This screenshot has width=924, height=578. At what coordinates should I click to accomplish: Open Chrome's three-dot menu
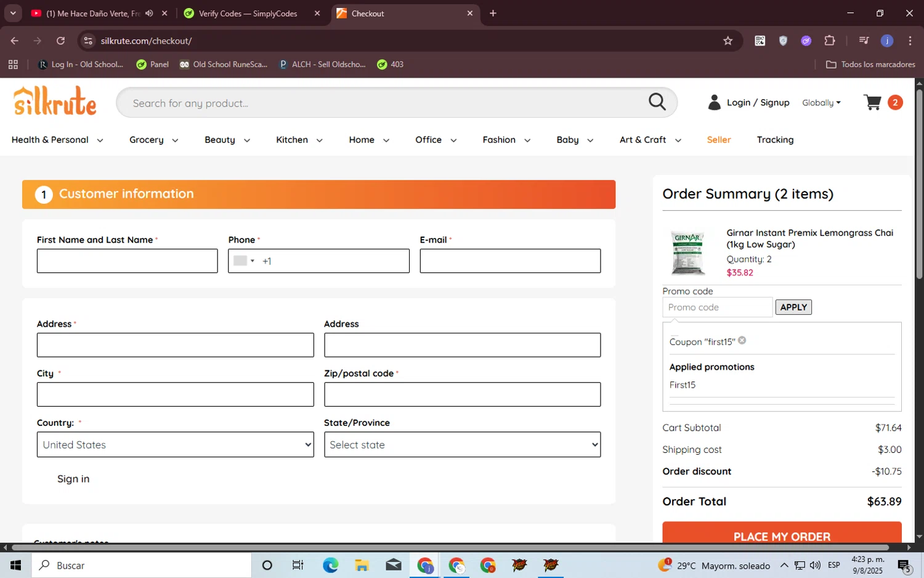[x=910, y=41]
